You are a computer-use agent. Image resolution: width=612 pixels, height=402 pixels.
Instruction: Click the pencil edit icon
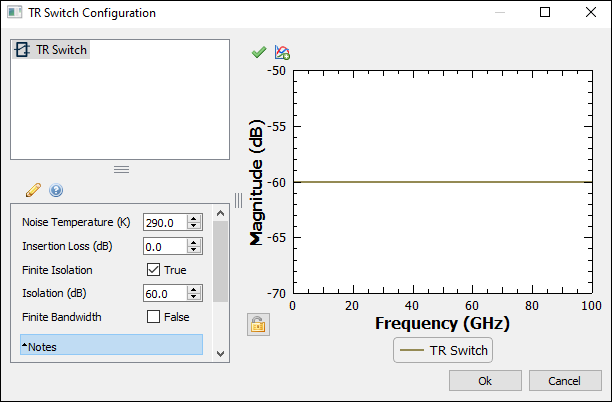click(33, 190)
